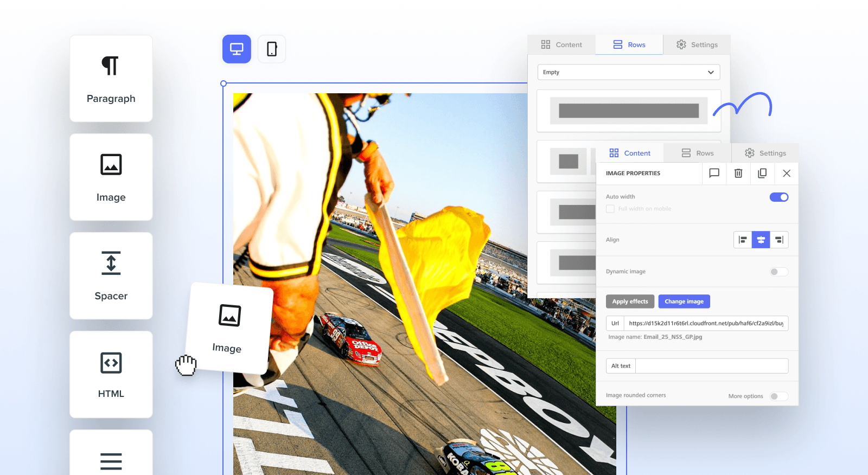Switch to desktop preview mode
This screenshot has width=868, height=475.
coord(237,49)
